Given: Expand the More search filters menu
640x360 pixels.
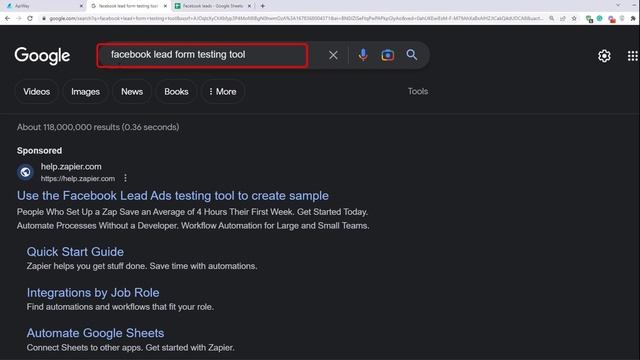Looking at the screenshot, I should [x=222, y=92].
